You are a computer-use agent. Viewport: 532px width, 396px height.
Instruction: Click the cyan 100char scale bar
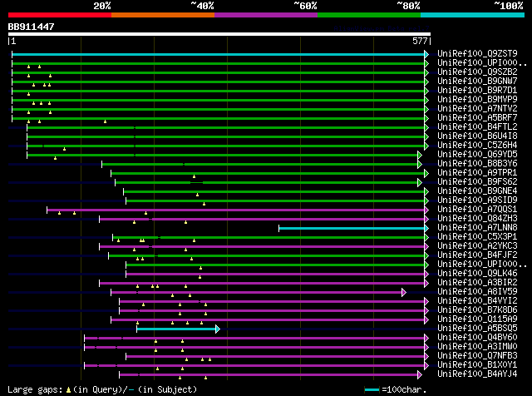tap(372, 390)
